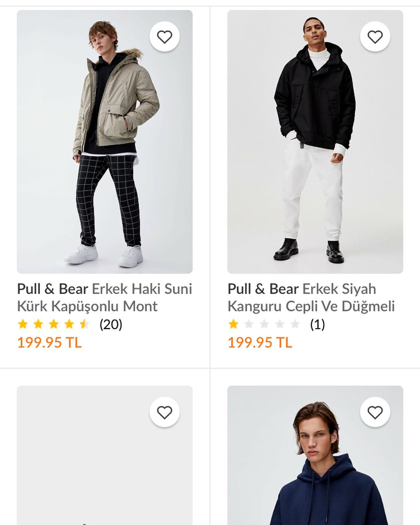Open 'Erkek Haki Suni Kürk Kapüşonlu Mont' title
420x525 pixels.
[x=105, y=297]
